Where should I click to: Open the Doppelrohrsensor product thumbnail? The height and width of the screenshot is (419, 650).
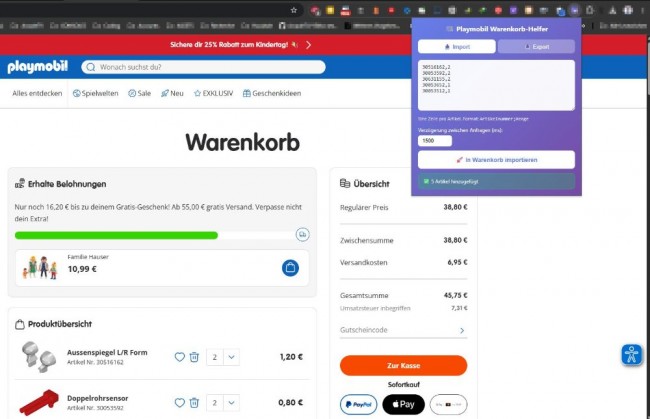[39, 402]
